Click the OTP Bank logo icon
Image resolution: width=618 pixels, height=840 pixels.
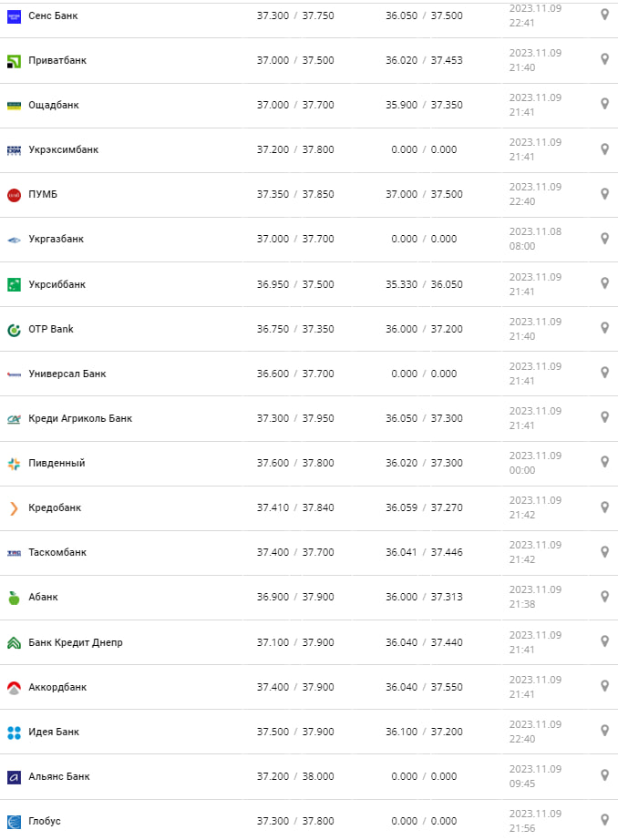(x=14, y=329)
